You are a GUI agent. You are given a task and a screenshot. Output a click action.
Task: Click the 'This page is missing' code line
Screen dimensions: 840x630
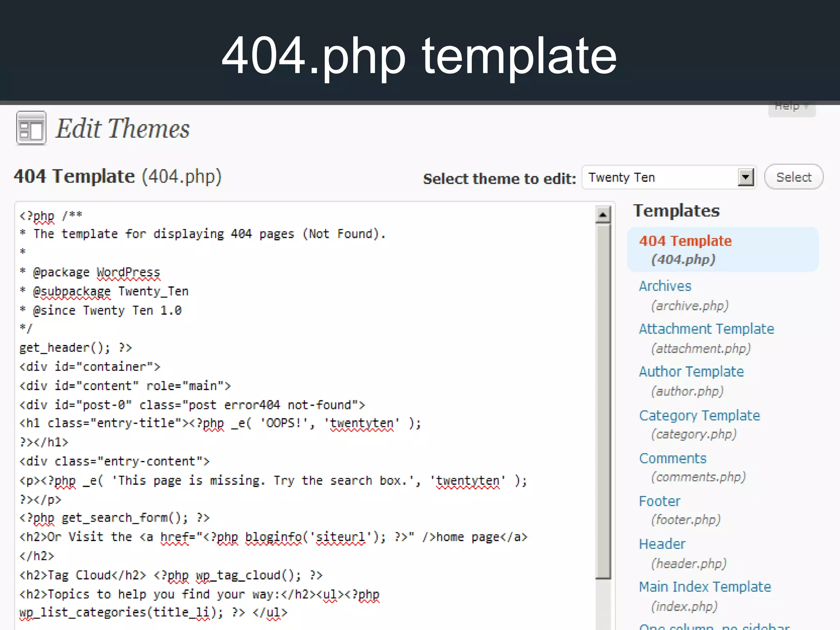tap(273, 481)
